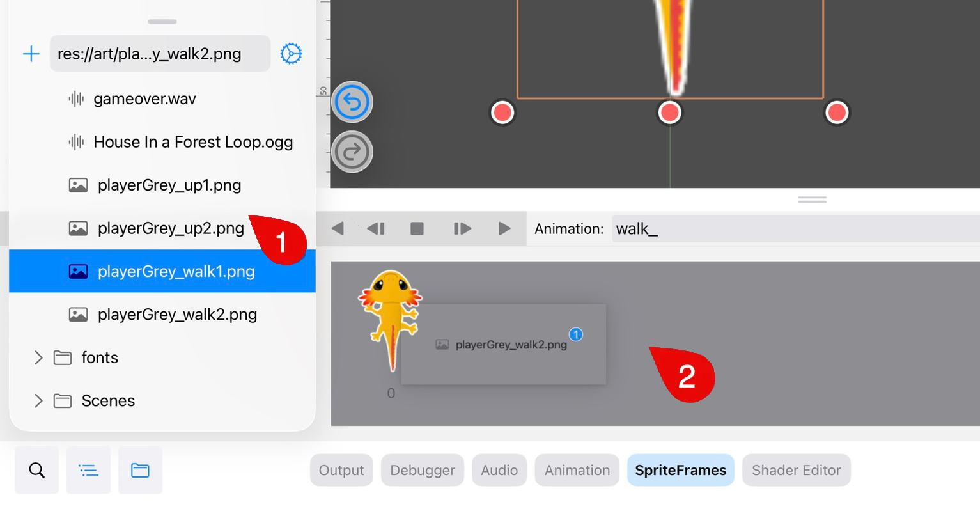Step back to the previous frame
The width and height of the screenshot is (980, 509).
point(376,228)
